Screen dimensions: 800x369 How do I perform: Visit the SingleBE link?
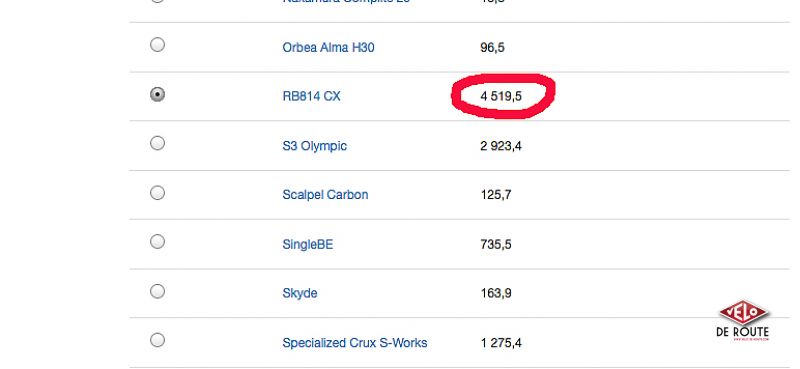point(308,244)
